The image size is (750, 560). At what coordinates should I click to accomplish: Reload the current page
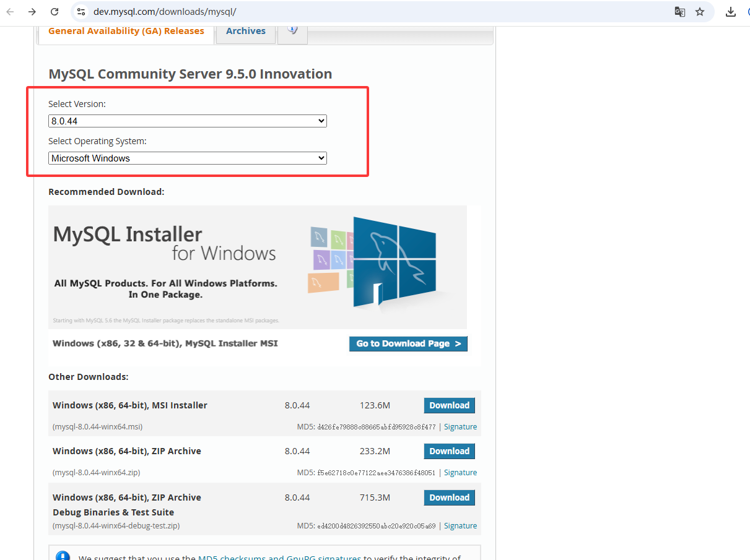[x=55, y=12]
